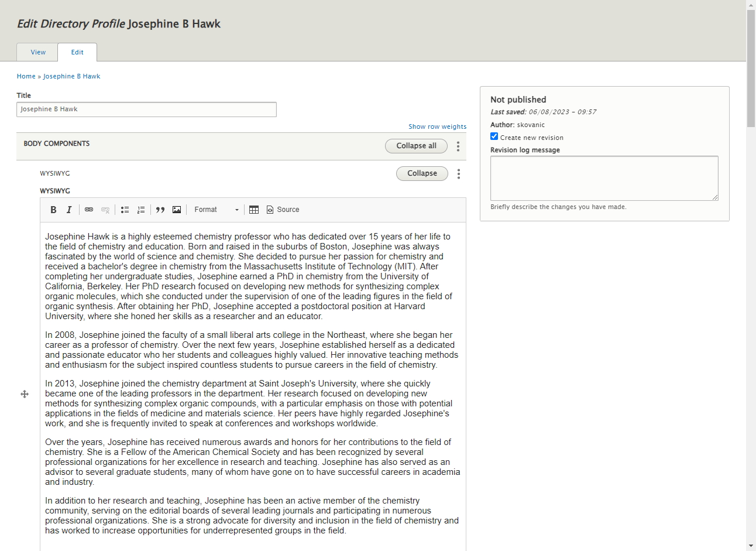Insert a table via toolbar icon
The height and width of the screenshot is (551, 756).
(x=254, y=210)
